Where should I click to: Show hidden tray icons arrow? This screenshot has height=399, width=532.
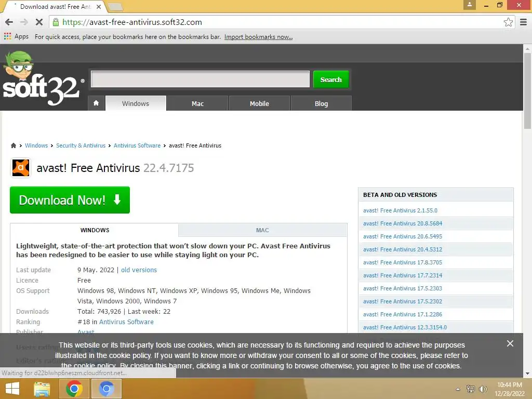point(458,389)
